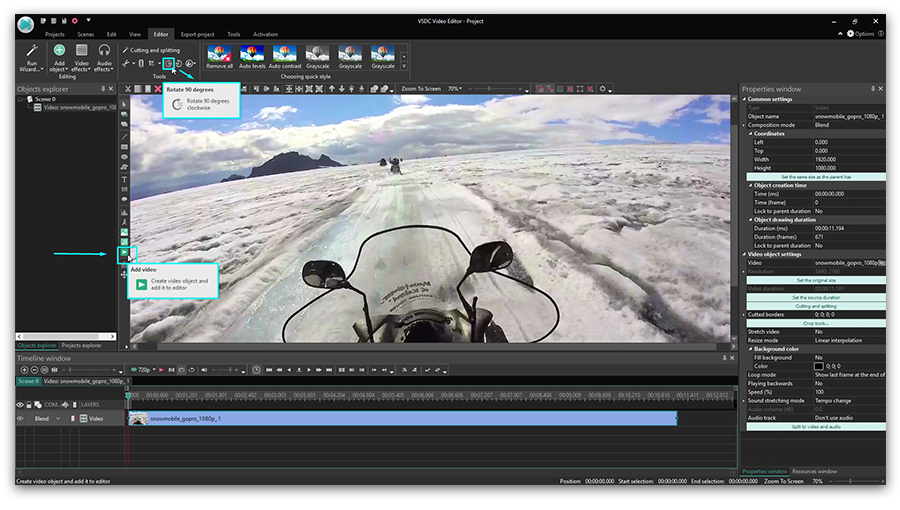900x510 pixels.
Task: Click the Rotate 90 degrees clockwise icon
Action: pos(169,64)
